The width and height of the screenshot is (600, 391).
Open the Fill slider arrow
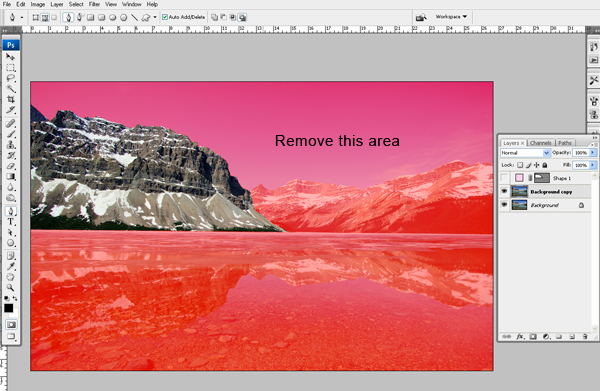pyautogui.click(x=593, y=165)
